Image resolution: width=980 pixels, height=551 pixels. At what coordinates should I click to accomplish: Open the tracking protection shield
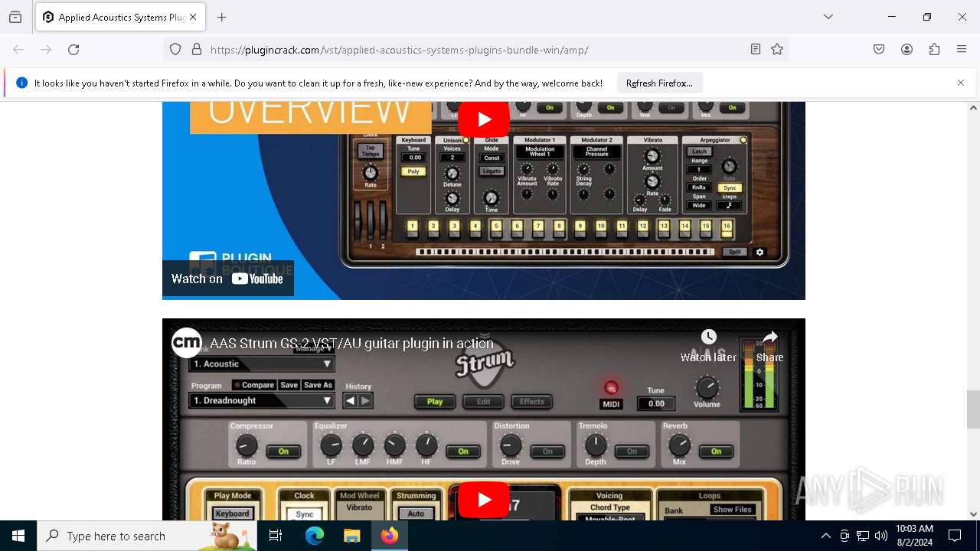175,50
